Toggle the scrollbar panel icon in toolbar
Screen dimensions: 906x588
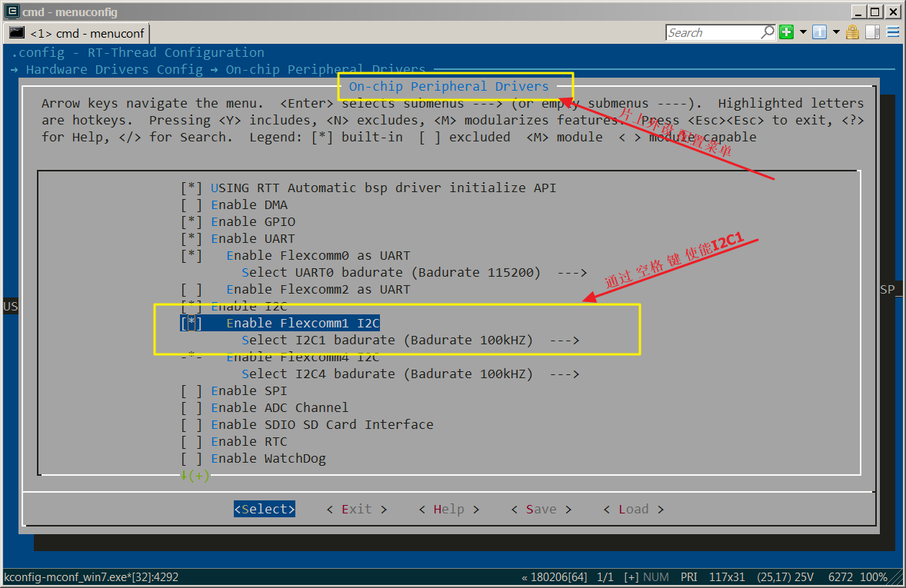[872, 32]
